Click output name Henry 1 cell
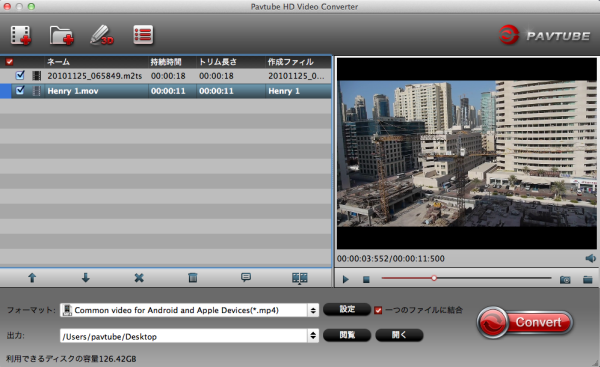The image size is (600, 367). [x=284, y=91]
